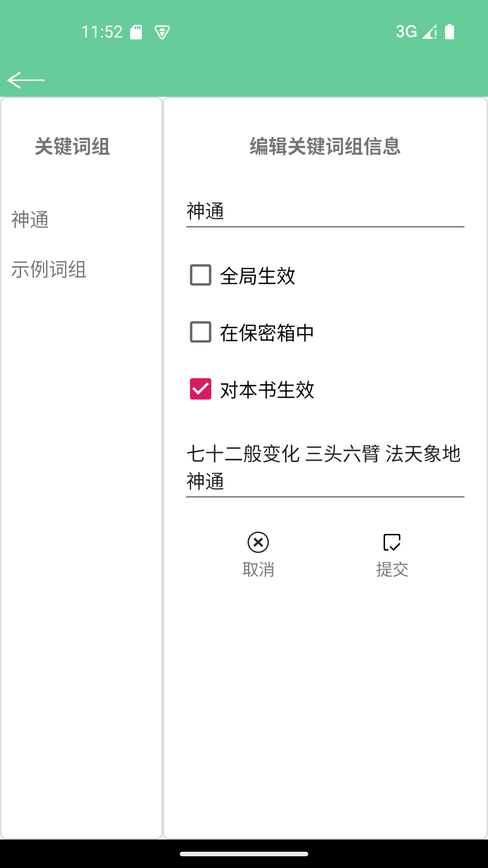Viewport: 488px width, 868px height.
Task: Click the 编辑关键词组信息 panel header
Action: point(324,146)
